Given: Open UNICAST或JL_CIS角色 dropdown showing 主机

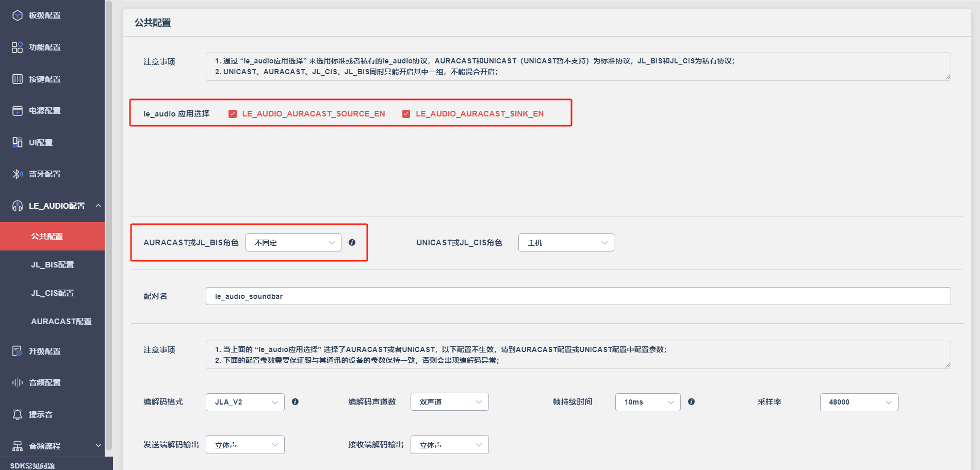Looking at the screenshot, I should [566, 243].
